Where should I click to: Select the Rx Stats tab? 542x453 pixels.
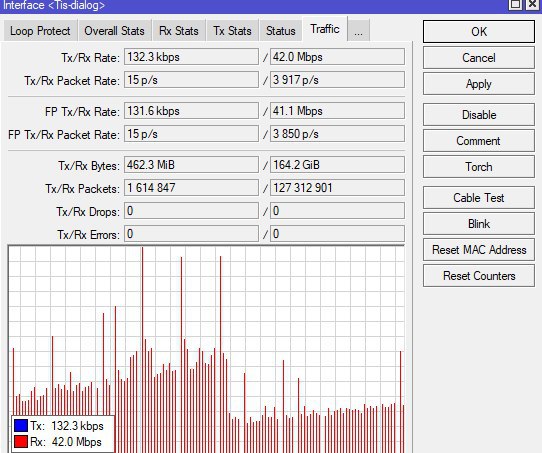pos(179,31)
